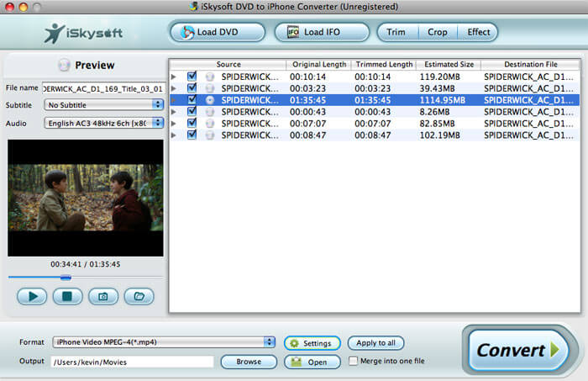Open the Format dropdown list
The image size is (588, 381).
(x=164, y=342)
